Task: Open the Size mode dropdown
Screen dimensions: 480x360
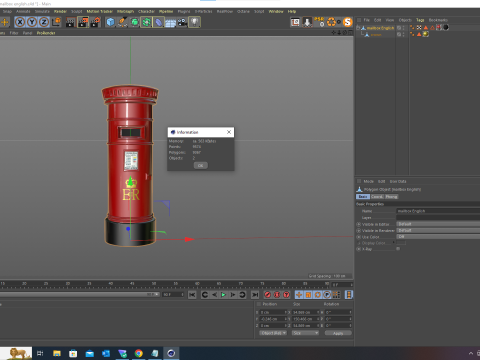Action: 305,333
